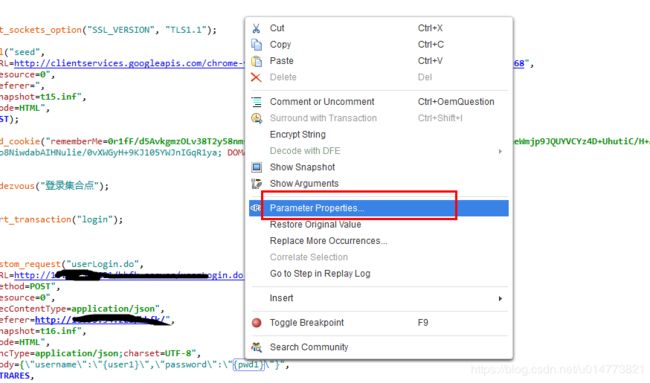Click the redacted userLogin.do URL link
This screenshot has height=383, width=650.
coord(129,275)
